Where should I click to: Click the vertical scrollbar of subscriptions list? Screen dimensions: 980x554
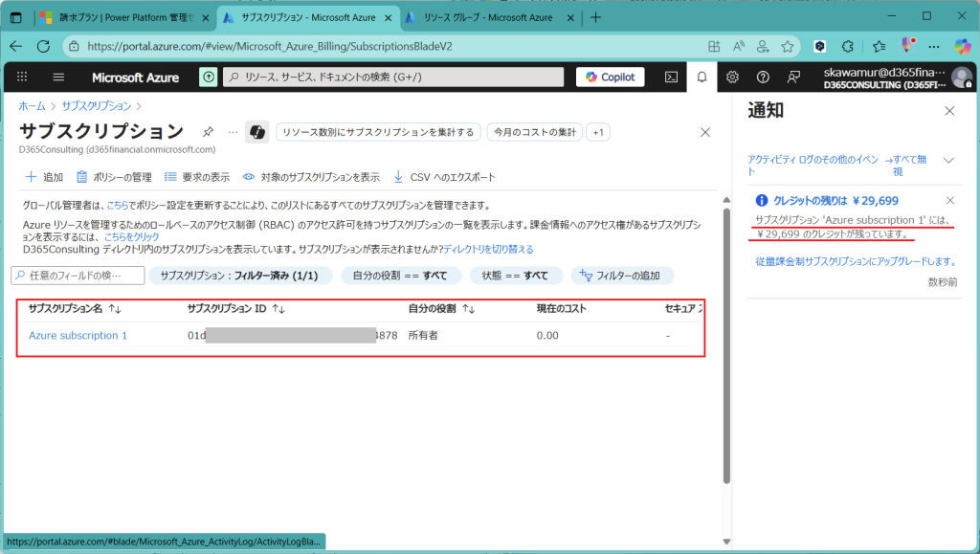click(726, 344)
